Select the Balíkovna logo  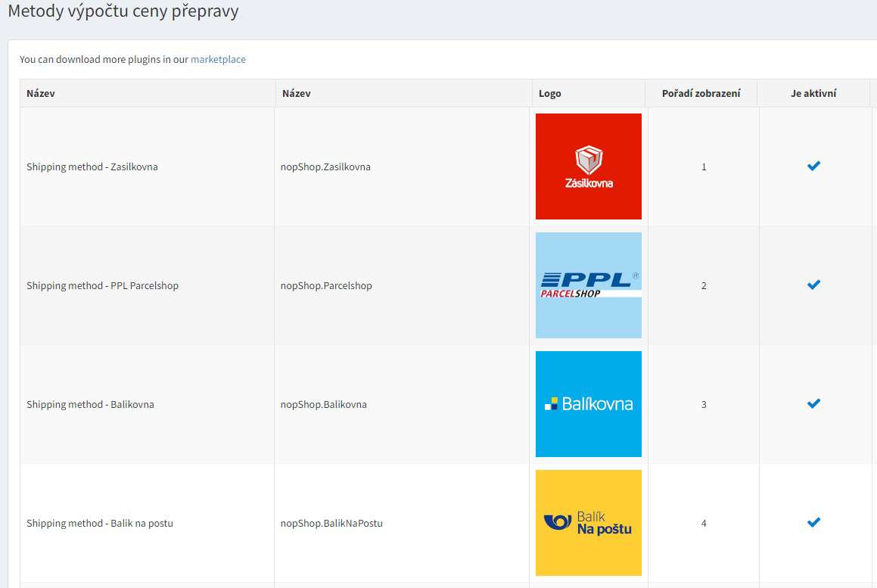[588, 403]
